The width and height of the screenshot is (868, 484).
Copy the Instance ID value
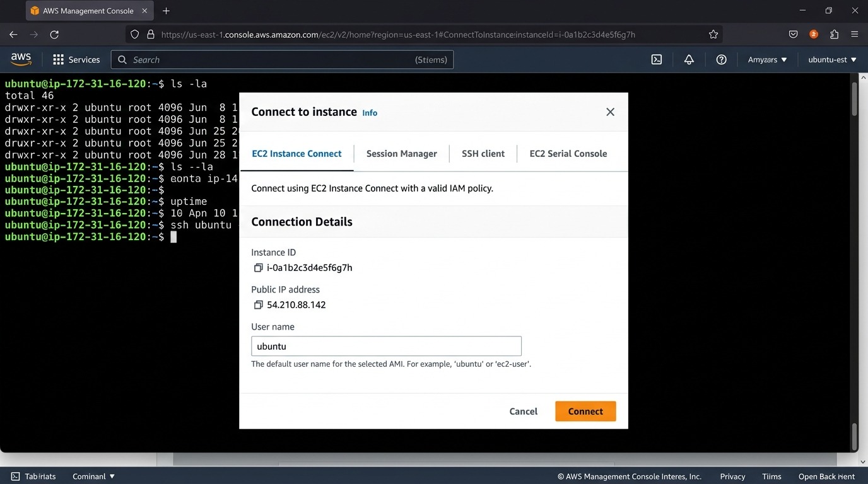(x=258, y=268)
